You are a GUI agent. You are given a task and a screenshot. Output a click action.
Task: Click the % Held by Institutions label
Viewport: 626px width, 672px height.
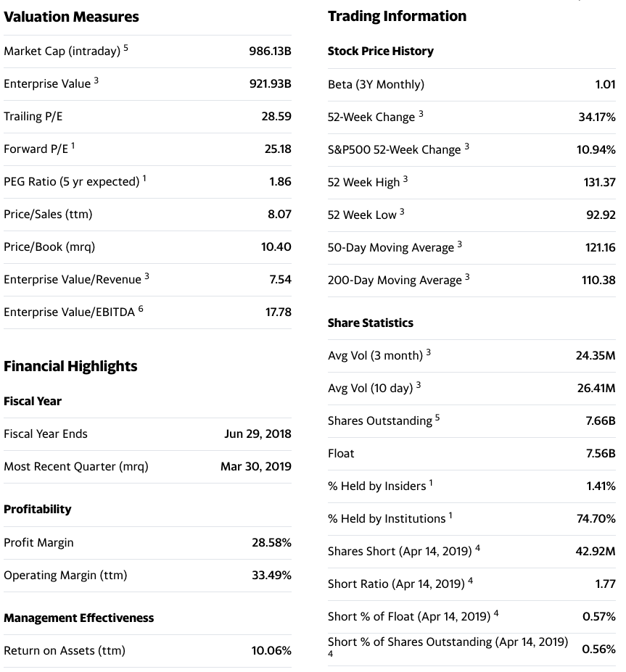pos(387,518)
